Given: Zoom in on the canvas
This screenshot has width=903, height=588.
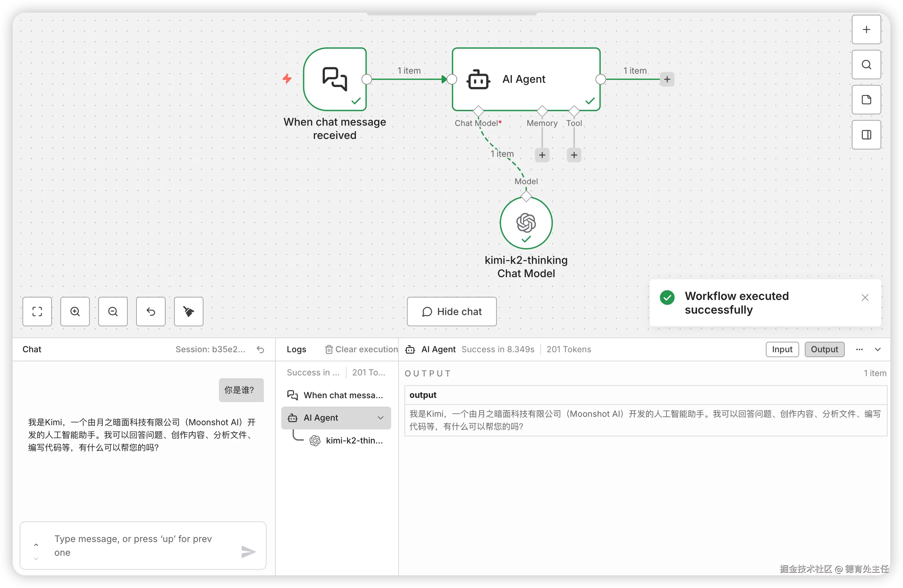Looking at the screenshot, I should tap(75, 312).
